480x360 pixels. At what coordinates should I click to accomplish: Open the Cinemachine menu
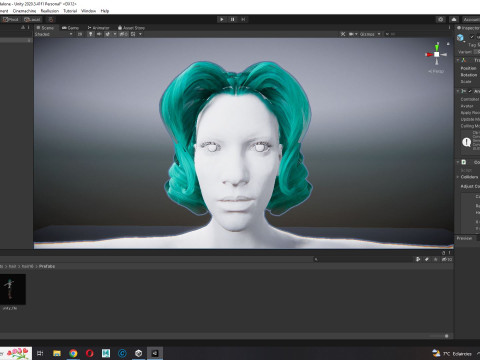pyautogui.click(x=24, y=11)
